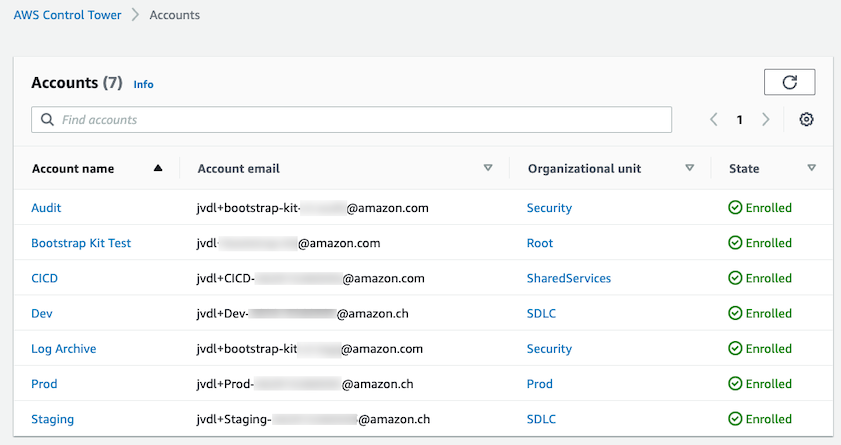
Task: Open the SharedServices organizational unit
Action: [x=569, y=278]
